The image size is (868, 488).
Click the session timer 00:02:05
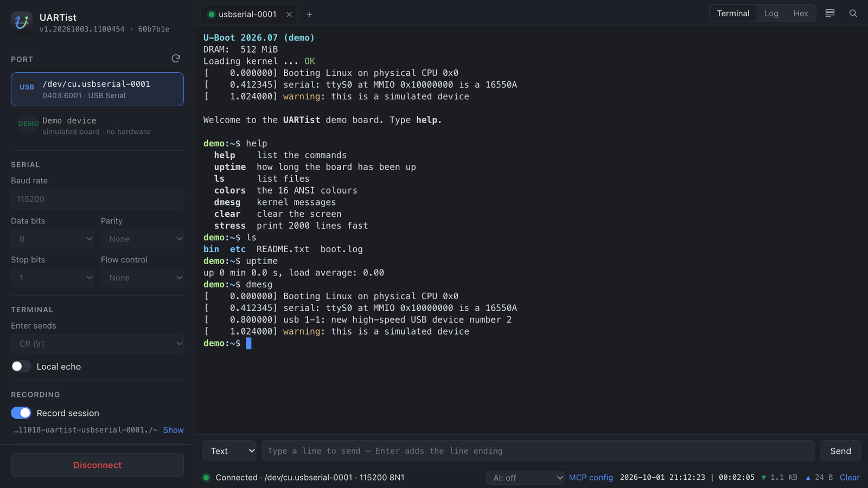737,478
